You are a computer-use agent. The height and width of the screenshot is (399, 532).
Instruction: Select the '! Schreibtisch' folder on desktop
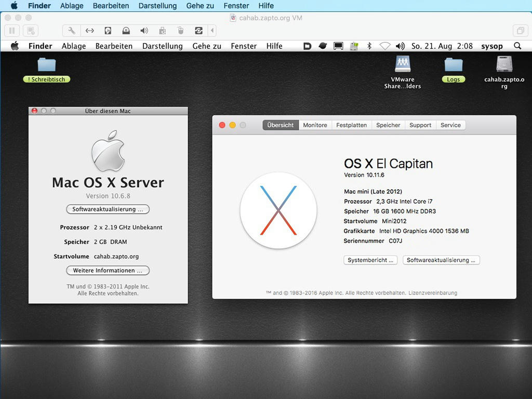[x=46, y=70]
